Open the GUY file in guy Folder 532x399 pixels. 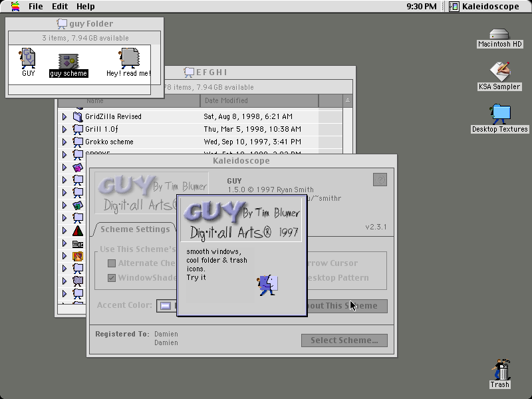28,59
